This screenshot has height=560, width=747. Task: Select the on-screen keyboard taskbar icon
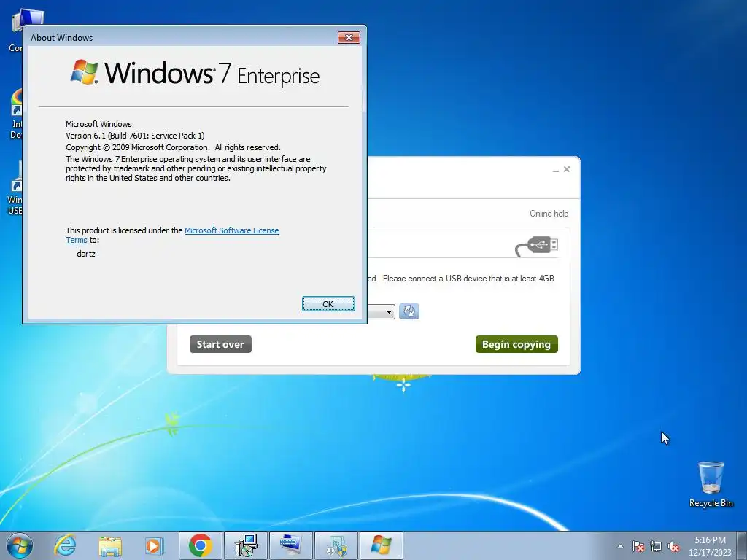click(x=291, y=545)
